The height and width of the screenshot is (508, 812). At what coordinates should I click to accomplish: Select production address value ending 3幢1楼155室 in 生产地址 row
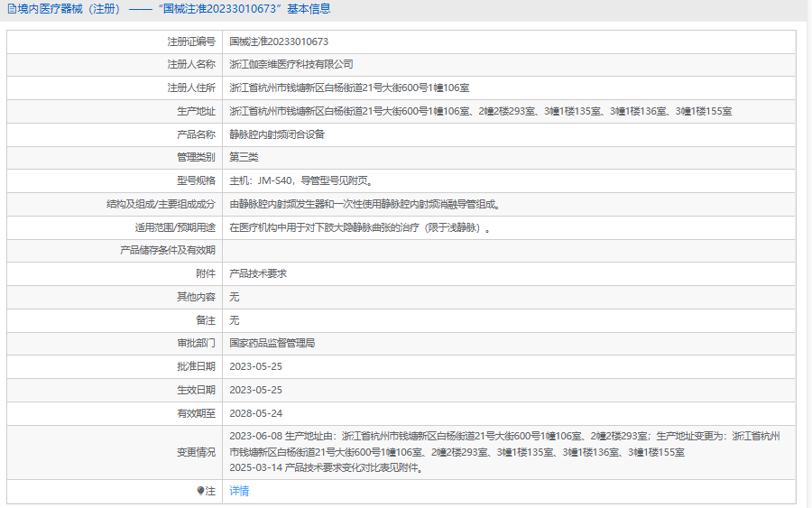click(x=481, y=111)
